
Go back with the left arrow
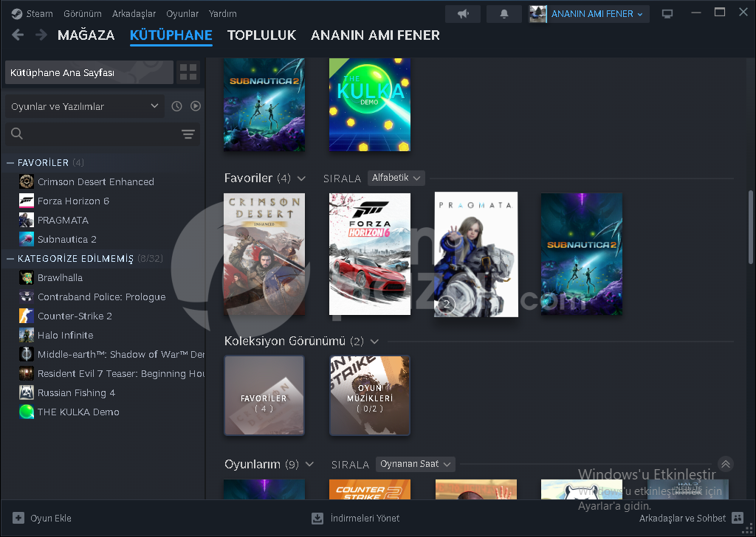(18, 35)
